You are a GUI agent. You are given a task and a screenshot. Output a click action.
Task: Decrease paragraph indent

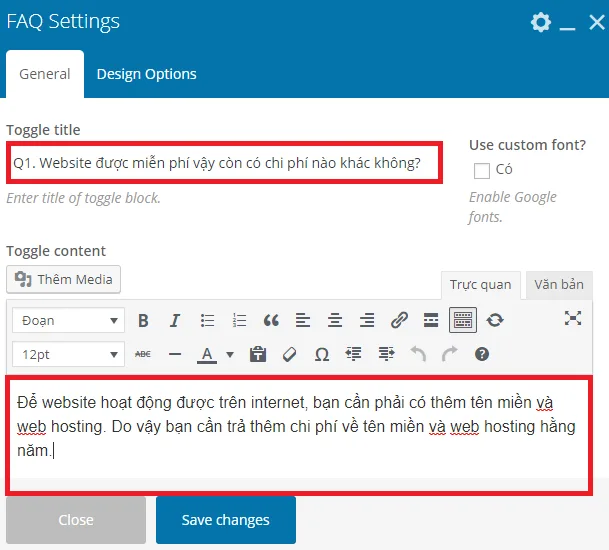pyautogui.click(x=353, y=354)
